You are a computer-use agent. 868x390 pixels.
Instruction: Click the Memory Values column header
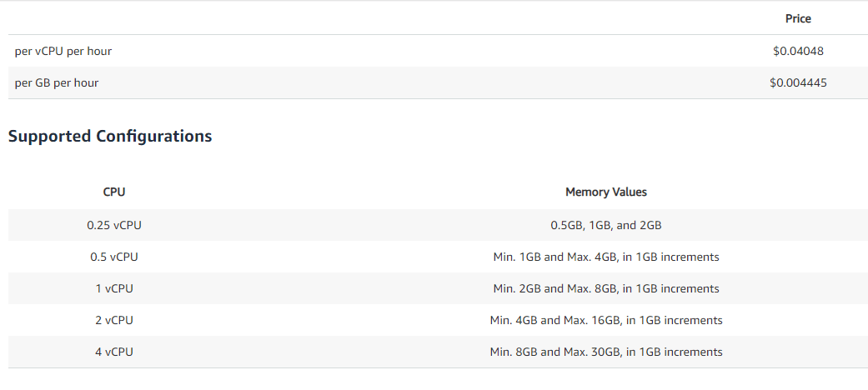(x=605, y=192)
